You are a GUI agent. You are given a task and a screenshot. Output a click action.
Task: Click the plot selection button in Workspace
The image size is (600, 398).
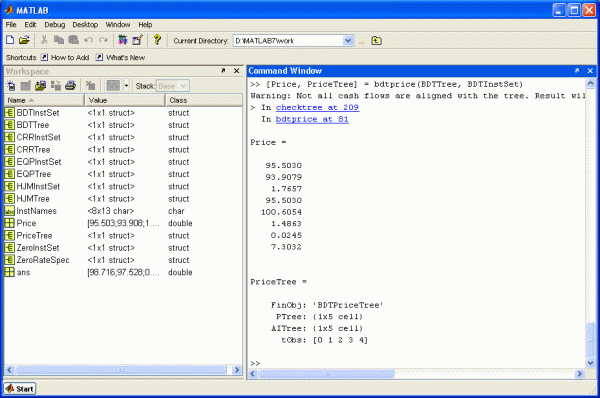click(113, 86)
